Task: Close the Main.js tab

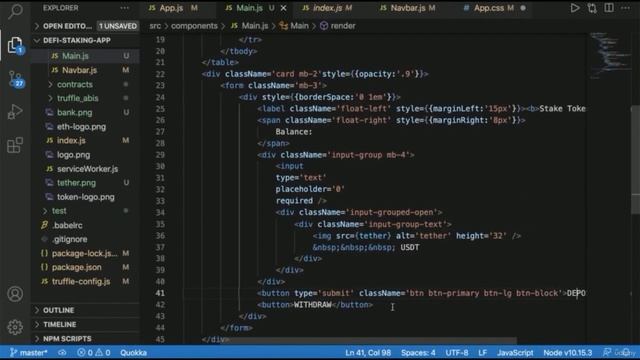Action: 284,8
